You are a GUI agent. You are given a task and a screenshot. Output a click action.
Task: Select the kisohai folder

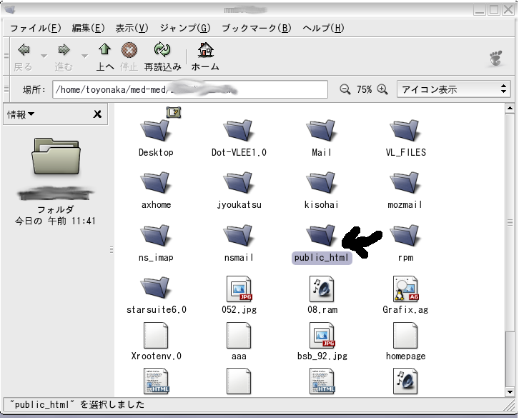pyautogui.click(x=322, y=182)
